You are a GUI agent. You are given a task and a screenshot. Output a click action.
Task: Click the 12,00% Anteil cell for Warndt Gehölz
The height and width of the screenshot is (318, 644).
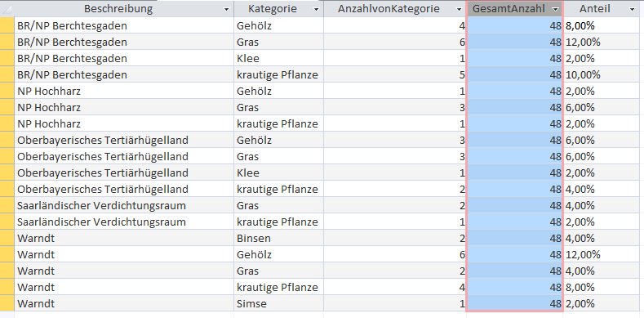point(602,255)
